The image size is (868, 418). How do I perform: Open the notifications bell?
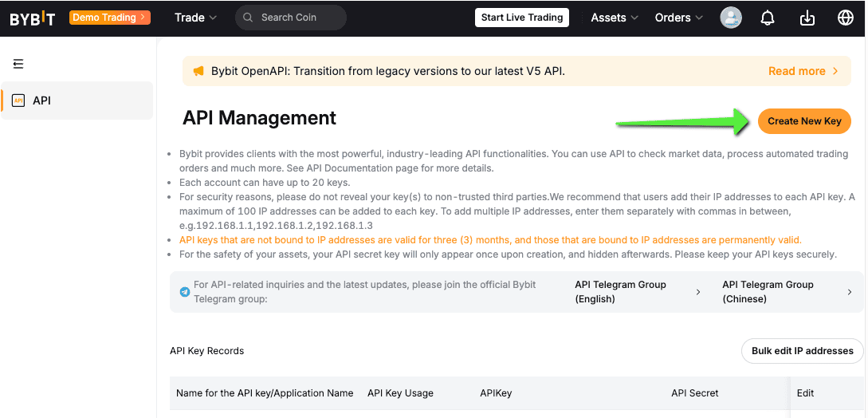point(768,18)
